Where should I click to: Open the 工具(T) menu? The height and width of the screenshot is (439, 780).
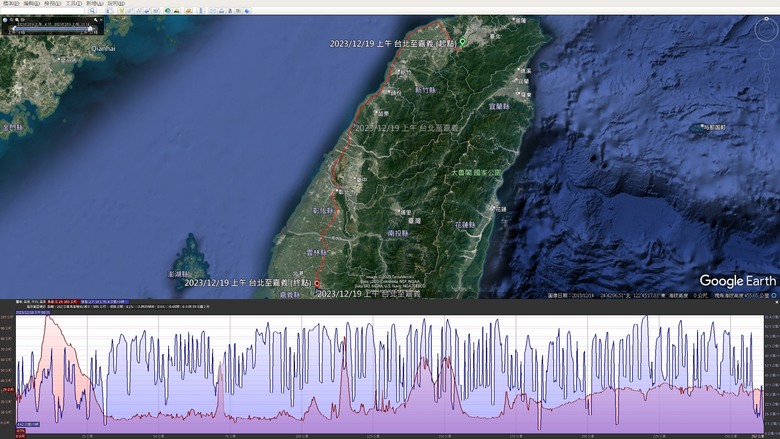pyautogui.click(x=74, y=3)
